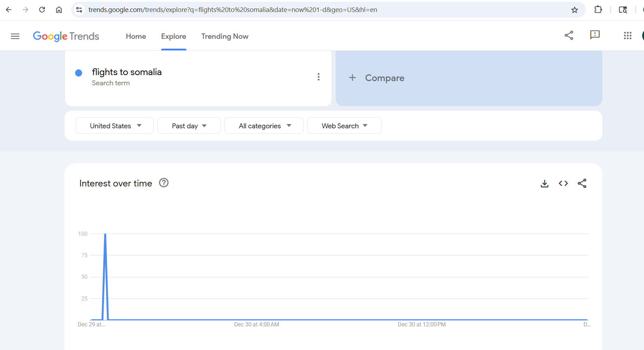
Task: Click the peak point on the chart
Action: (105, 234)
